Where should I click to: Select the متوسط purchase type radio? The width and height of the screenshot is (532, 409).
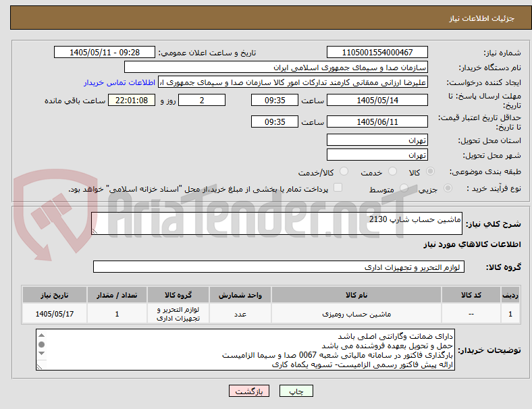(x=404, y=188)
